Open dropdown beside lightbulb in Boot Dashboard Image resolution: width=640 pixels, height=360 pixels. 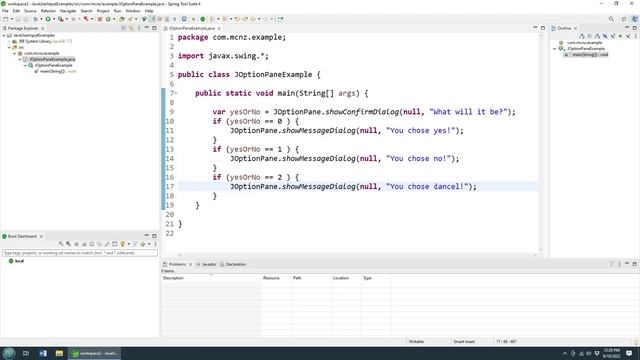(128, 244)
